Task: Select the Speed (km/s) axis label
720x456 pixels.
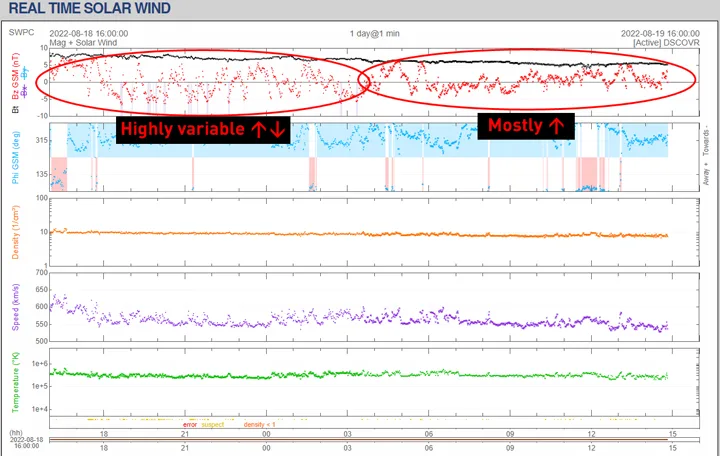Action: click(16, 307)
